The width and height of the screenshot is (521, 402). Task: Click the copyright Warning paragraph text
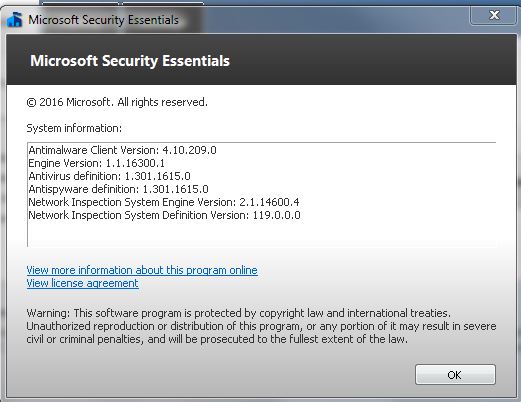261,326
